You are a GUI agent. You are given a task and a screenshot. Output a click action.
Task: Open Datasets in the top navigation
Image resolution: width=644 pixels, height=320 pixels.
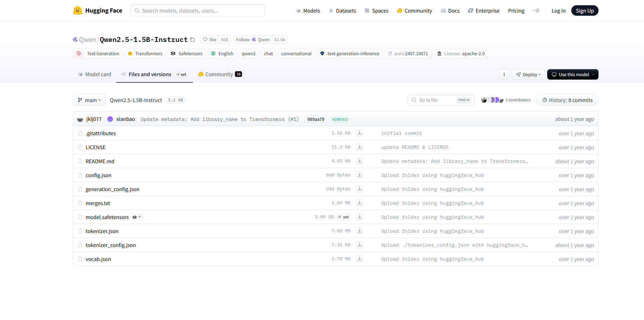click(x=342, y=11)
